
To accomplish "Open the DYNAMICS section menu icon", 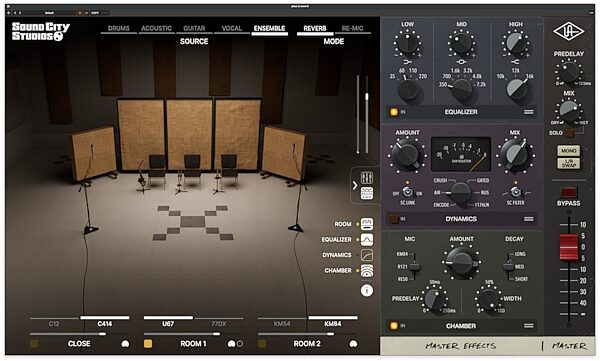I will [528, 219].
